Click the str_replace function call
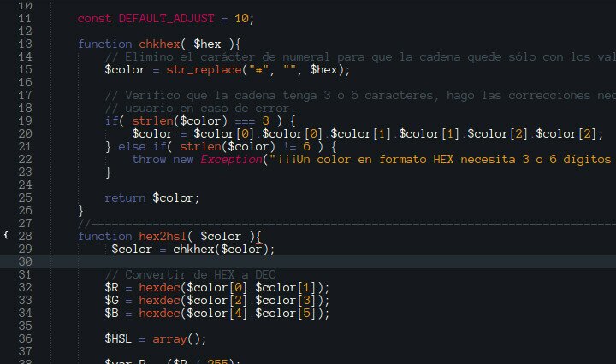Screen dimensions: 616x364 coord(204,70)
